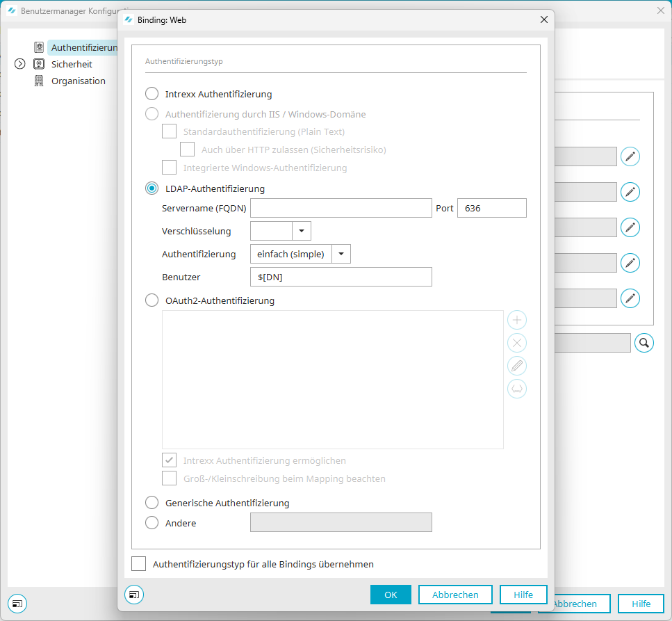This screenshot has height=621, width=672.
Task: Choose OAuth2-Authentifizierung option
Action: click(151, 301)
